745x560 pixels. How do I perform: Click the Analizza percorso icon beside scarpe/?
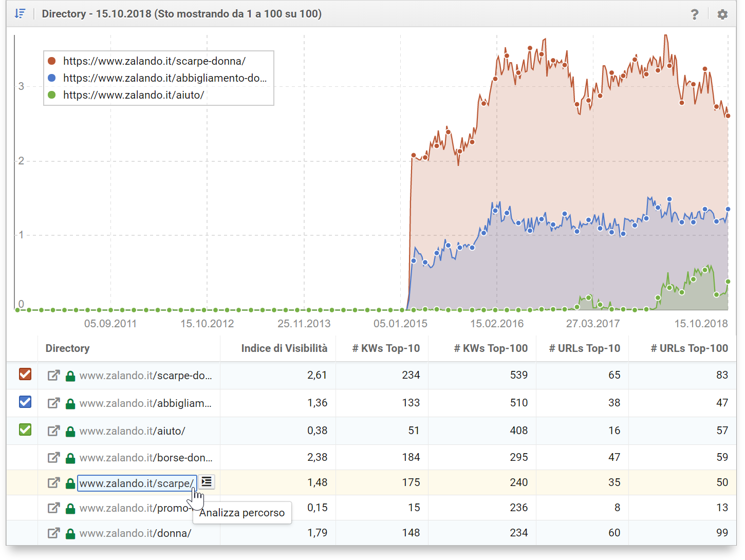point(207,482)
